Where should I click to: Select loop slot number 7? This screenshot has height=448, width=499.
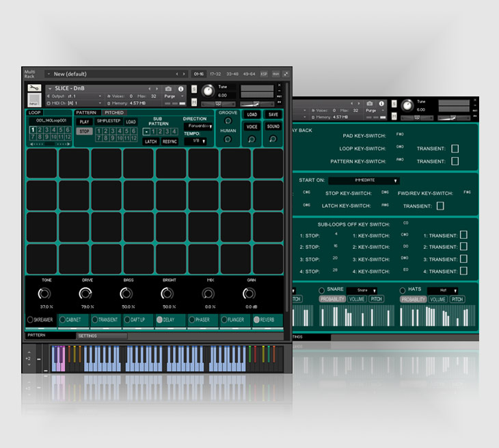(32, 137)
